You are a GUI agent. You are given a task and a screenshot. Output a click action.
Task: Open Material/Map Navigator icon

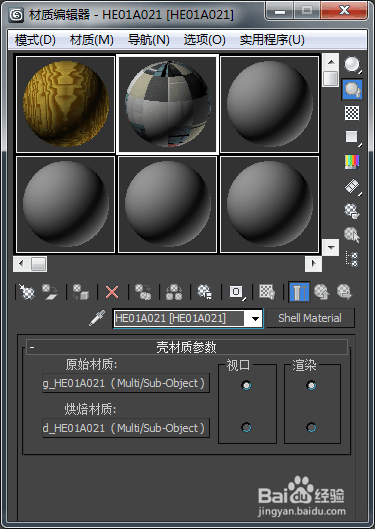[x=352, y=259]
